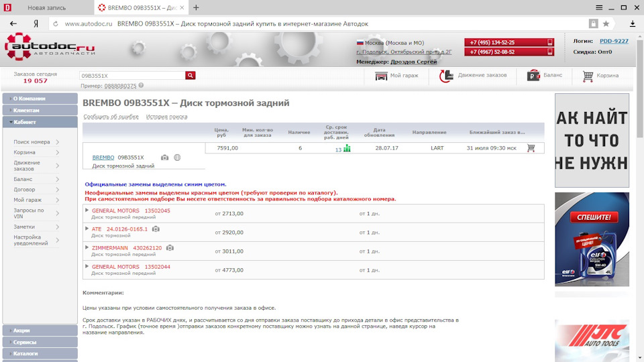Open the ELF oil advertisement banner
The width and height of the screenshot is (644, 362).
(x=592, y=239)
